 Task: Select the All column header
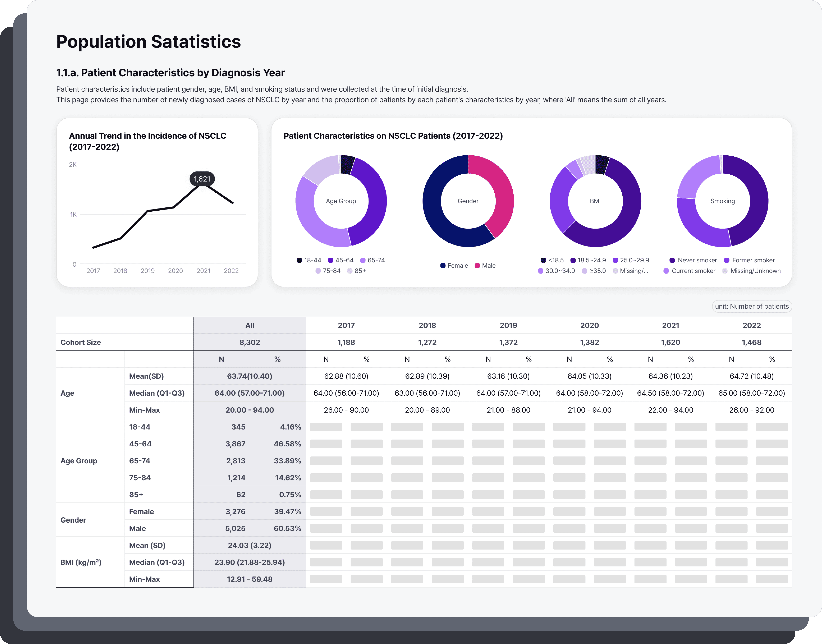(x=250, y=325)
